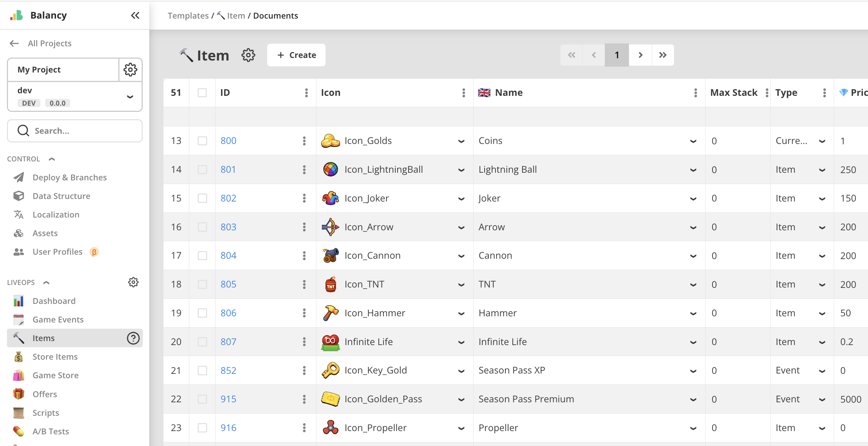
Task: Open Type dropdown for Coins row
Action: (822, 141)
